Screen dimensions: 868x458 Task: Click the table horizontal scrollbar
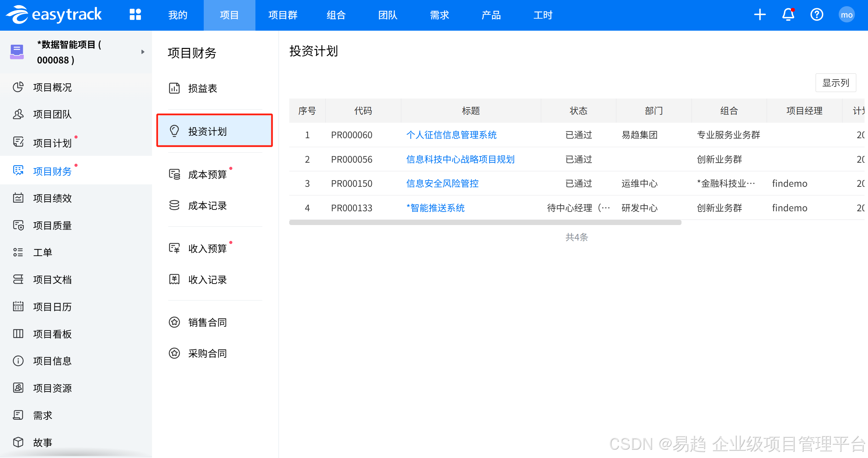click(x=485, y=223)
